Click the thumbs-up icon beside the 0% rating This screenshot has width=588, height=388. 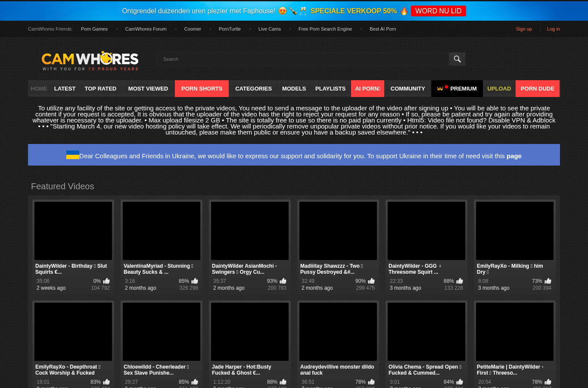(x=106, y=281)
